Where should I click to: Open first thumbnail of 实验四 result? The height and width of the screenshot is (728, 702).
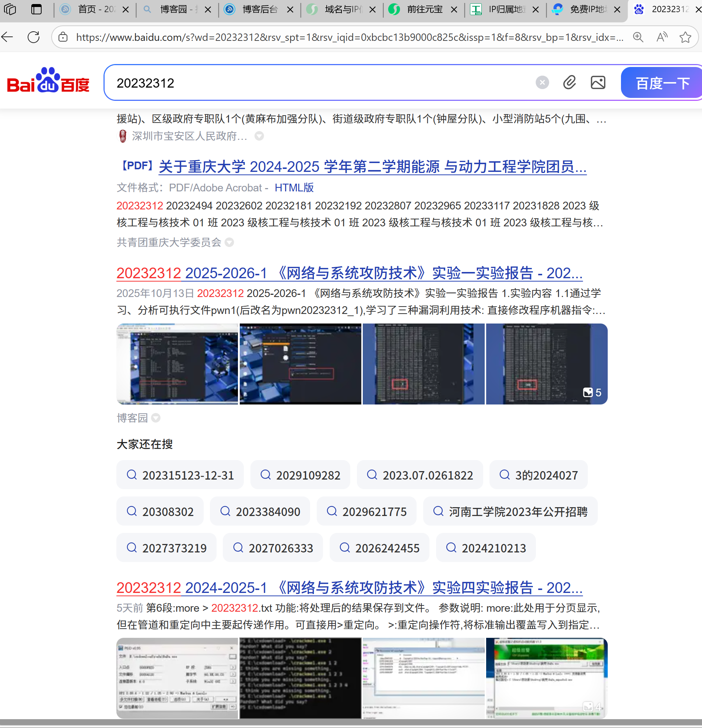point(177,678)
